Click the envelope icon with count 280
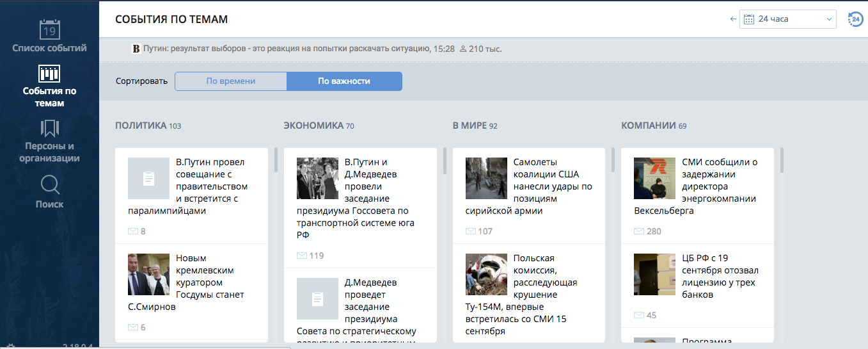Image resolution: width=868 pixels, height=349 pixels. coord(639,231)
